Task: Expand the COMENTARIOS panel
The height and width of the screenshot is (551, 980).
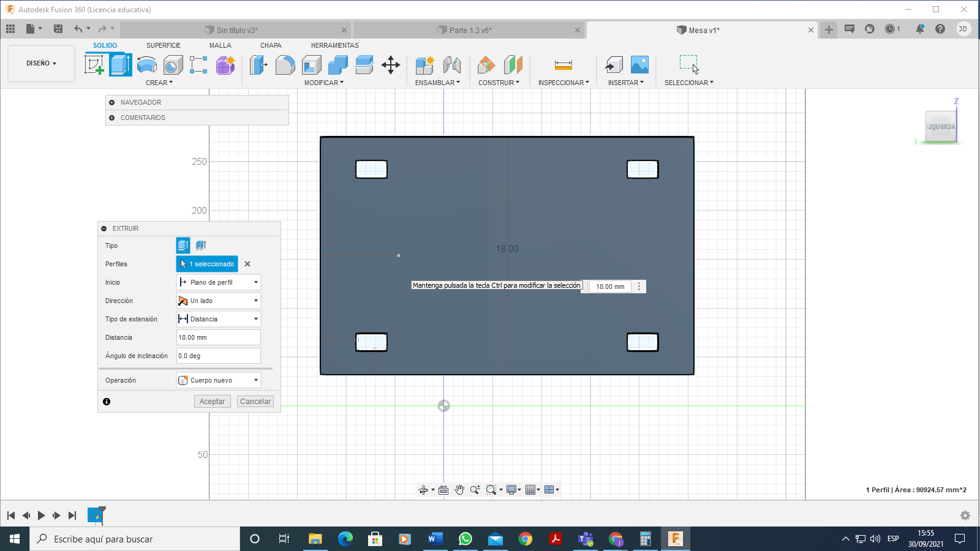Action: coord(112,118)
